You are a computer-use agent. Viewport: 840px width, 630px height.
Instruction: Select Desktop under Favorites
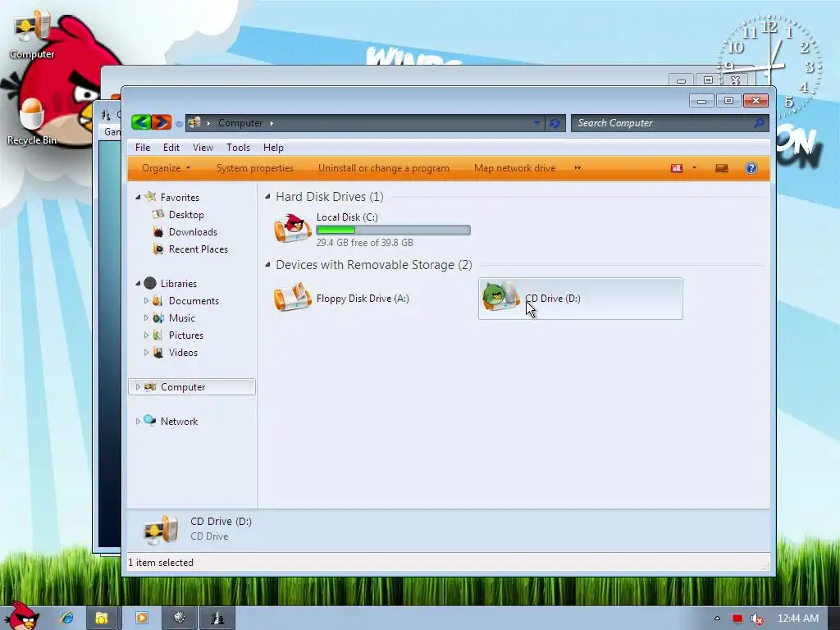[186, 215]
